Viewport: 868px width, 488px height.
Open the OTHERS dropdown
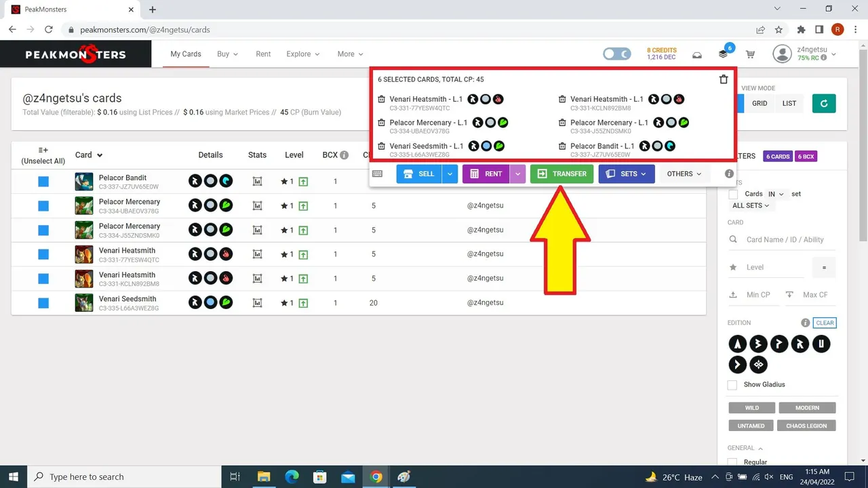point(684,174)
